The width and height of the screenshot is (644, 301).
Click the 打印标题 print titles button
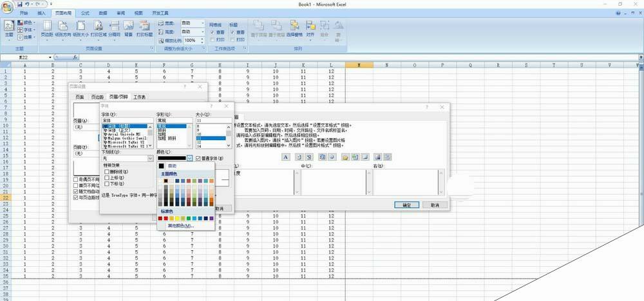tap(144, 30)
